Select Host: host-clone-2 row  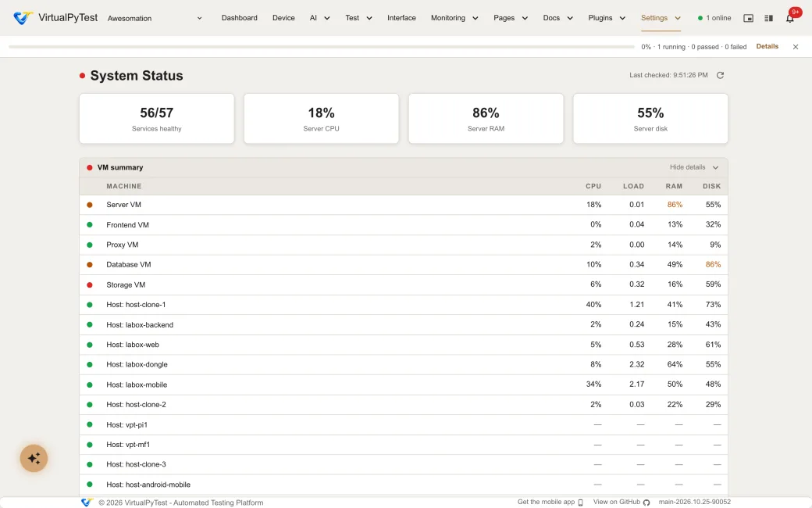pos(404,404)
